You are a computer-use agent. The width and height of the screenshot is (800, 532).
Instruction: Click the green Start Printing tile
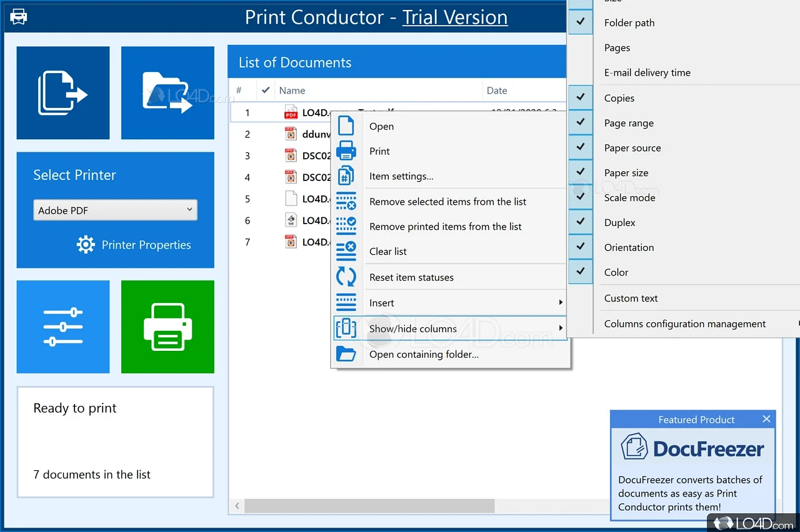(167, 327)
